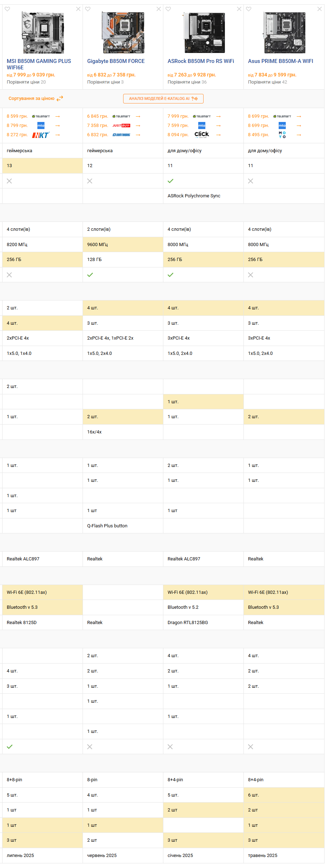The height and width of the screenshot is (868, 326).
Task: Click Сортування за ціною sorting label
Action: click(31, 98)
